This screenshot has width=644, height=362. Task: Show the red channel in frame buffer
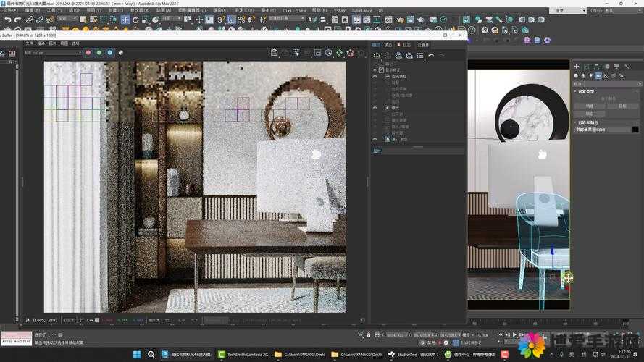tap(88, 53)
